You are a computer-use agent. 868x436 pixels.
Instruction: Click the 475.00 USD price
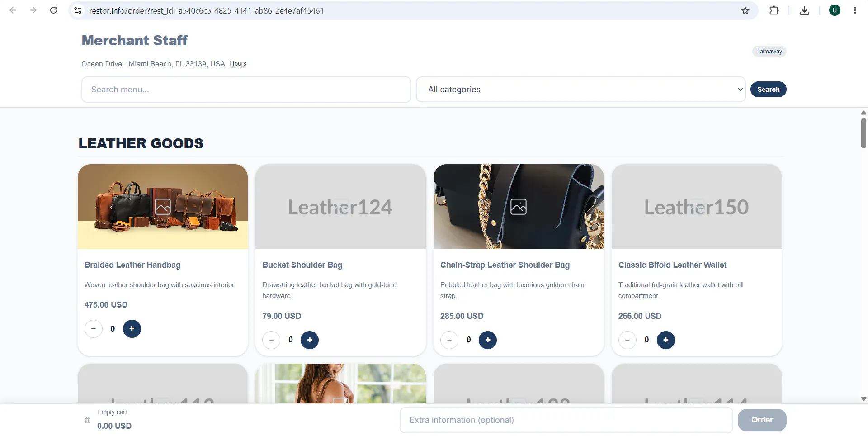tap(106, 305)
